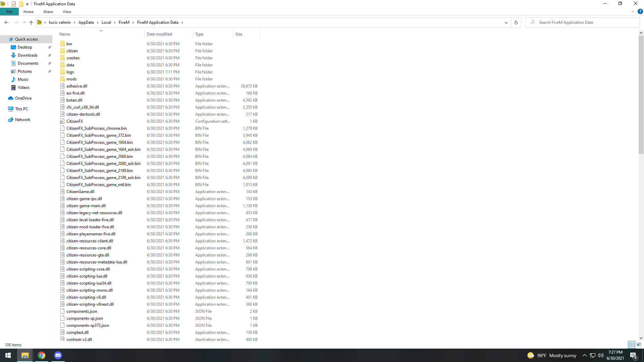This screenshot has width=644, height=362.
Task: Select the CitizenFX_SubProcess_chrome.bin file icon
Action: click(x=62, y=128)
